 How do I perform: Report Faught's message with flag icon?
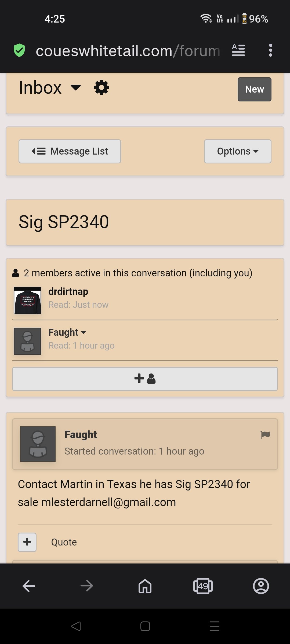[x=265, y=435]
